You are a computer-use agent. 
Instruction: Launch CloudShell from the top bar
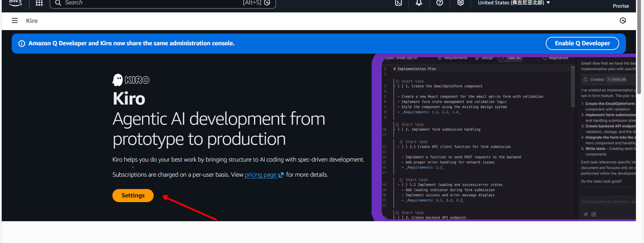coord(398,3)
